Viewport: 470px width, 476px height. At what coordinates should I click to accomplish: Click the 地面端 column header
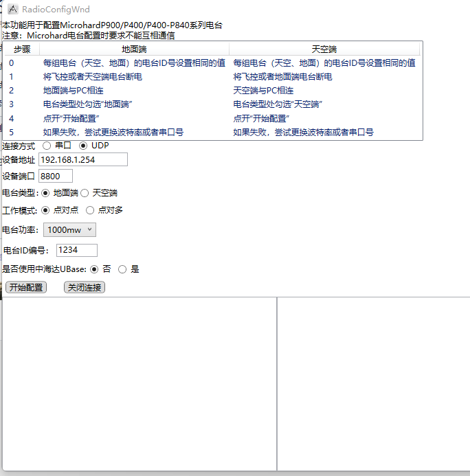pyautogui.click(x=134, y=49)
